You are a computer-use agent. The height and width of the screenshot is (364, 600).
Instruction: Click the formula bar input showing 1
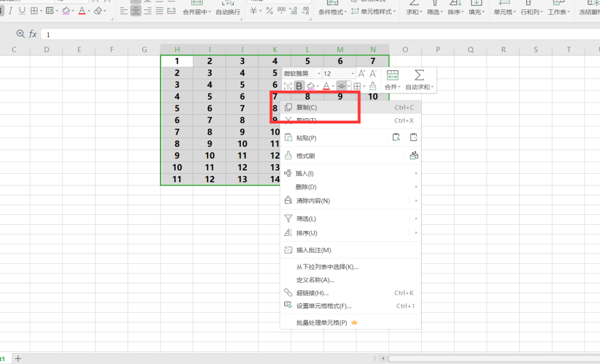point(321,35)
